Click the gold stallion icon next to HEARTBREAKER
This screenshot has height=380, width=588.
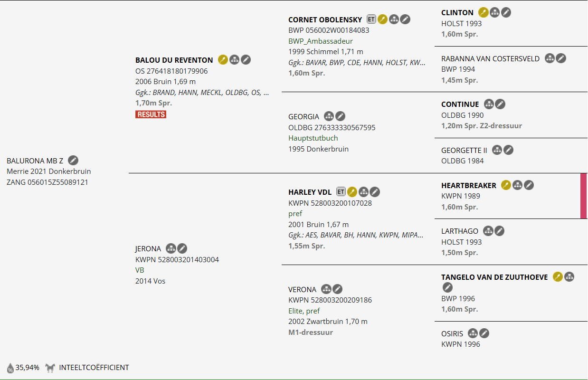[506, 185]
